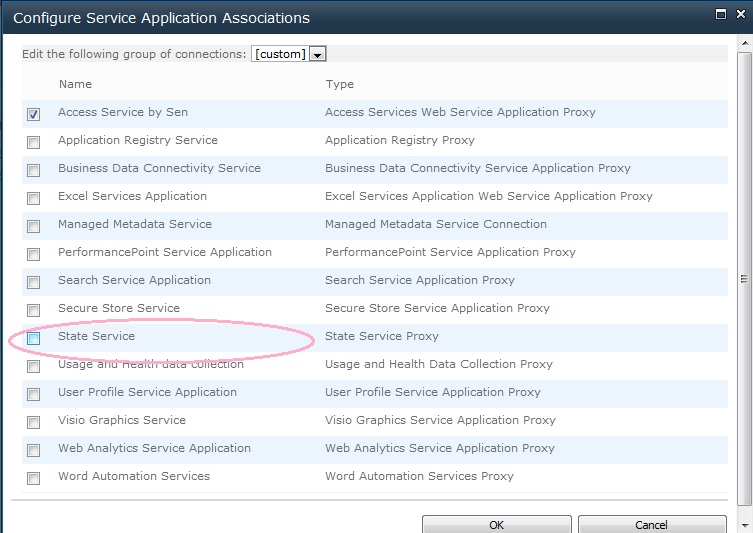The image size is (753, 533).
Task: Check the Search Service Application checkbox
Action: (34, 282)
